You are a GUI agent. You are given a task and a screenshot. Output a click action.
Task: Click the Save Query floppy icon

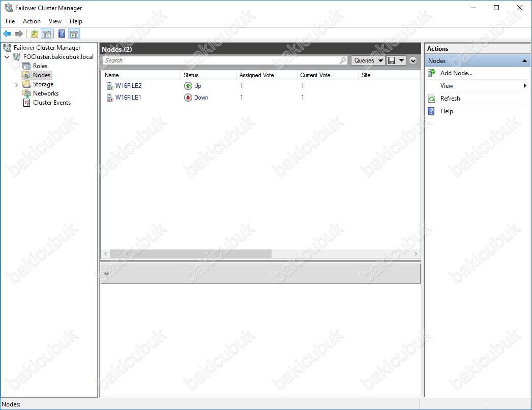tap(392, 60)
